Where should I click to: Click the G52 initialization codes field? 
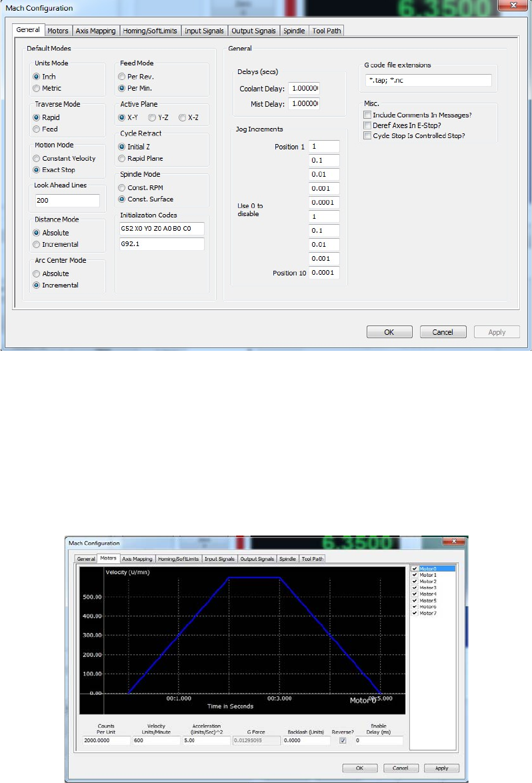coord(162,228)
